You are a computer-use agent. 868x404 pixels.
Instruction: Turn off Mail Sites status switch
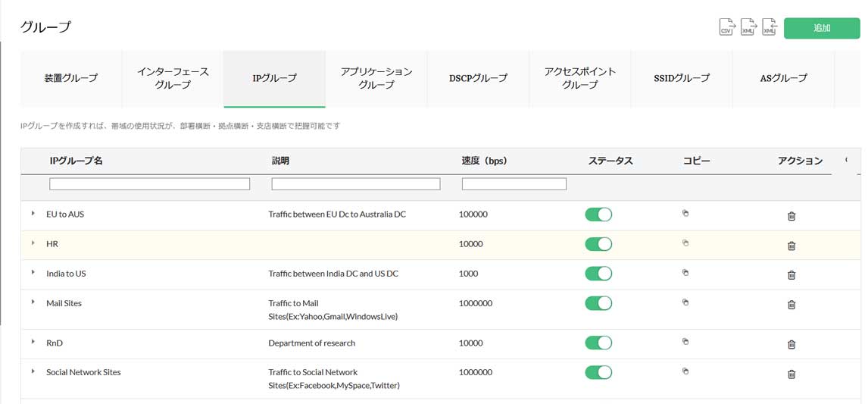[598, 303]
